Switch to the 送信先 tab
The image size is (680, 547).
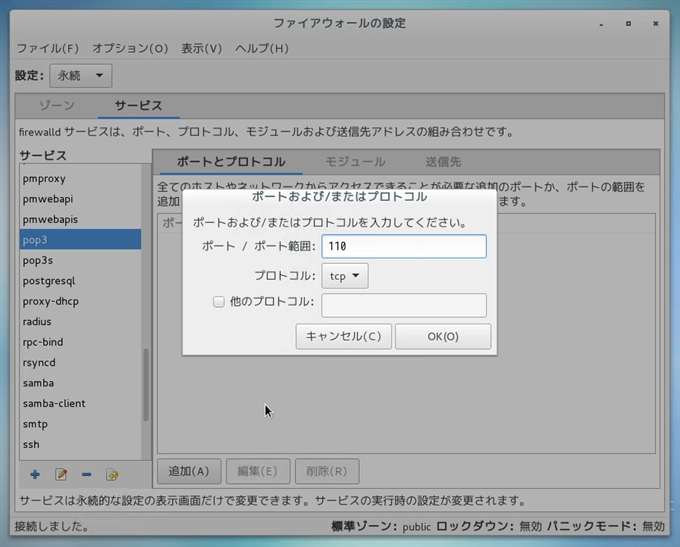pyautogui.click(x=443, y=162)
